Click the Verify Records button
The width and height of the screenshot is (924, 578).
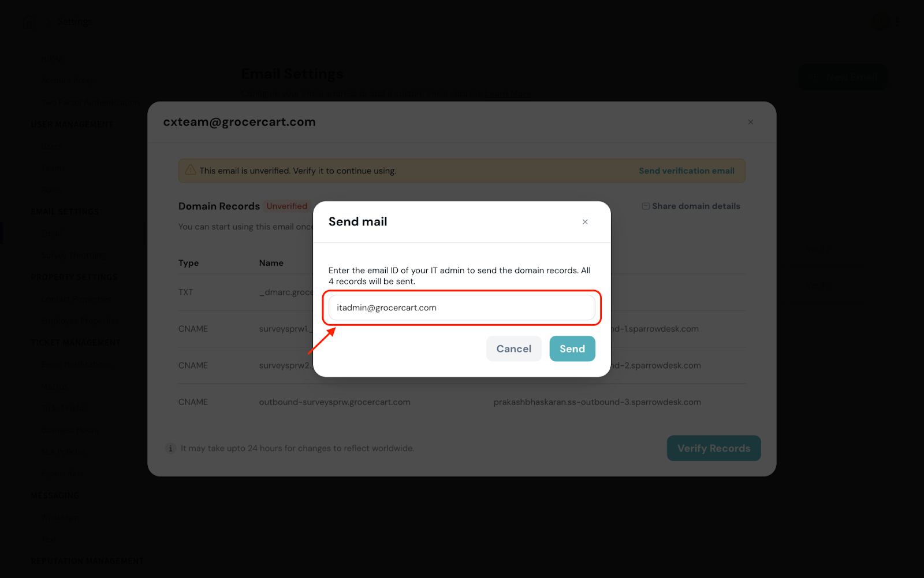click(x=714, y=449)
